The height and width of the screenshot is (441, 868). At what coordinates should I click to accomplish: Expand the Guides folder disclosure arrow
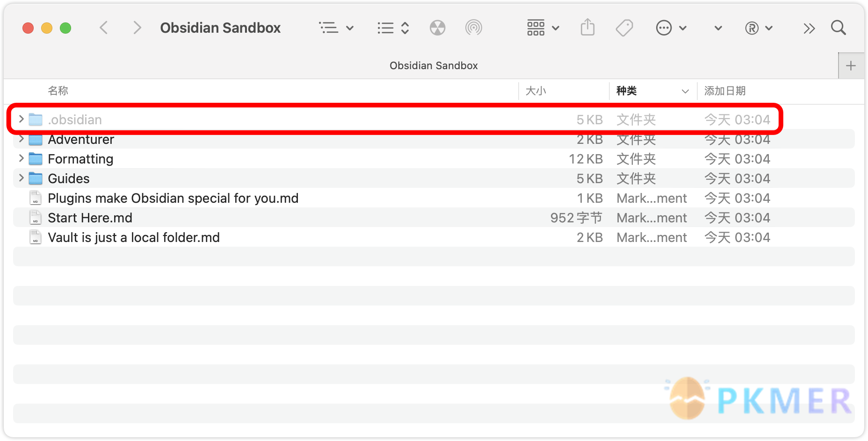click(21, 178)
